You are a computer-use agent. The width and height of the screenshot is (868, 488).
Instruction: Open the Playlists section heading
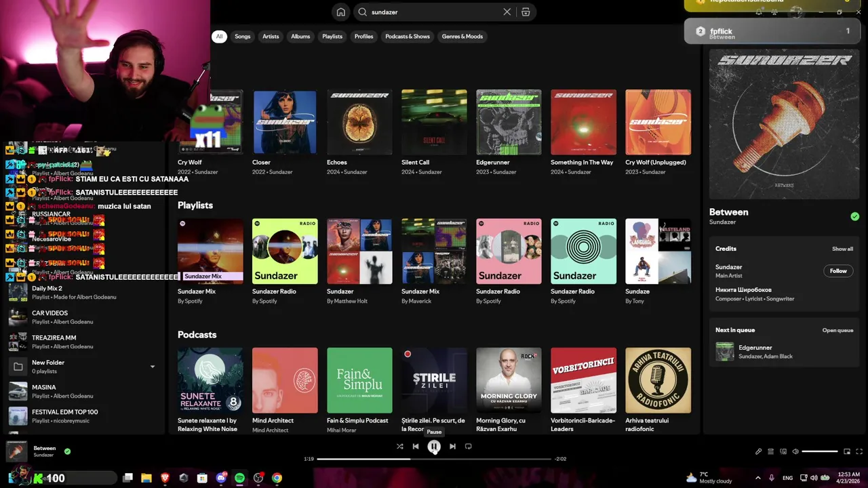[x=195, y=205]
